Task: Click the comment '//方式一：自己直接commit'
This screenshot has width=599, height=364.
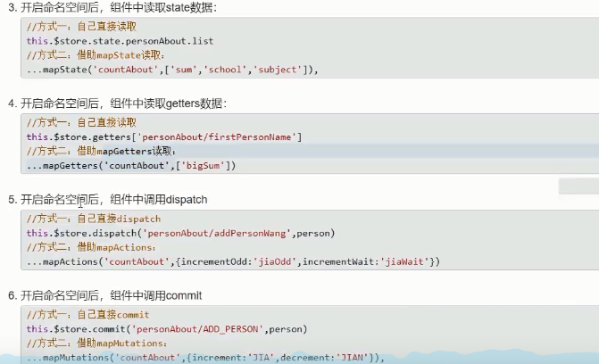Action: (87, 315)
